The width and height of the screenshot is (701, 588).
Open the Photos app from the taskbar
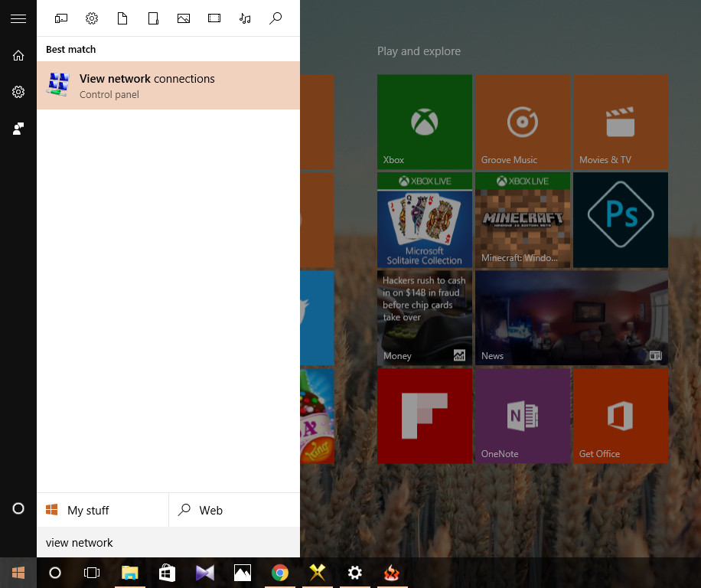click(x=243, y=573)
